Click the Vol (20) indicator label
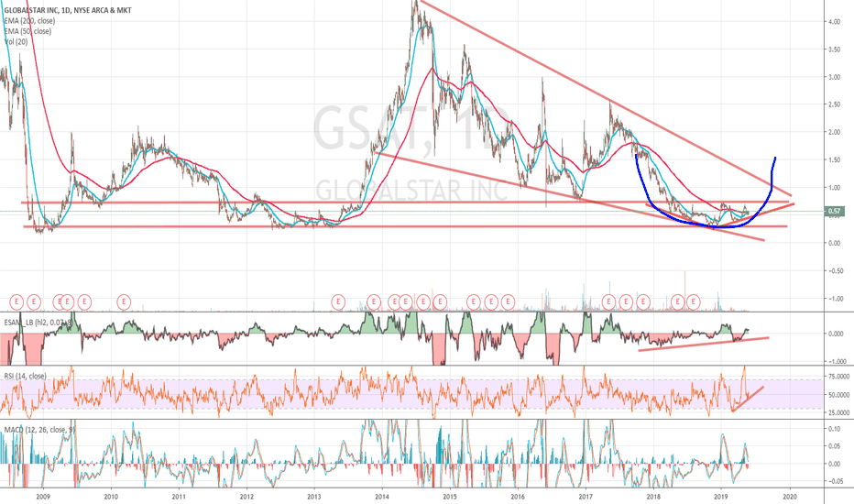854x504 pixels. click(x=16, y=41)
